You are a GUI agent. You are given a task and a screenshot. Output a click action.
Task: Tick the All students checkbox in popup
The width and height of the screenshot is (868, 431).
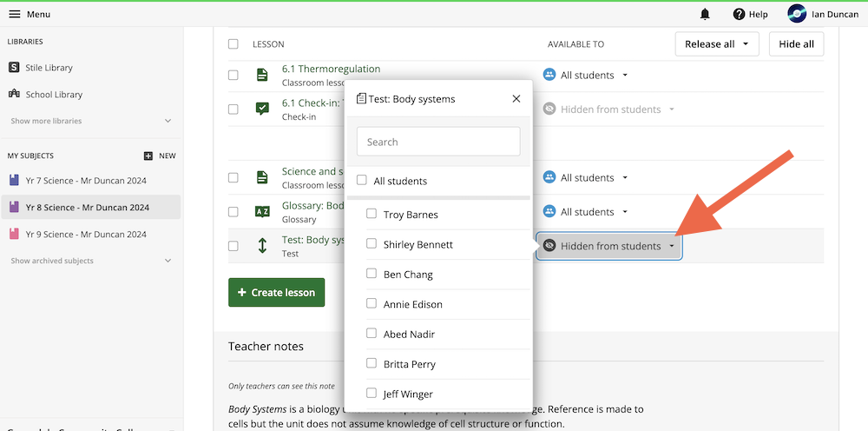[x=362, y=181]
